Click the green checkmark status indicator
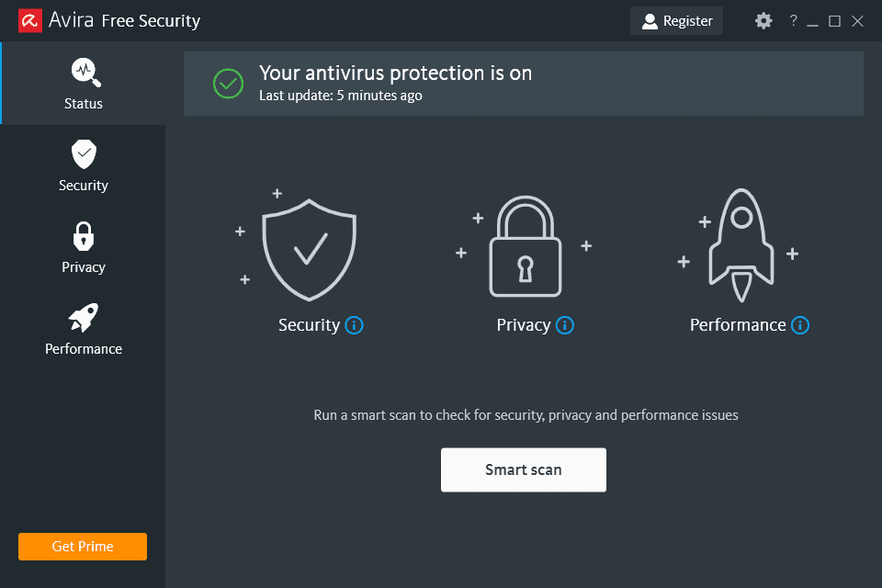 tap(226, 83)
